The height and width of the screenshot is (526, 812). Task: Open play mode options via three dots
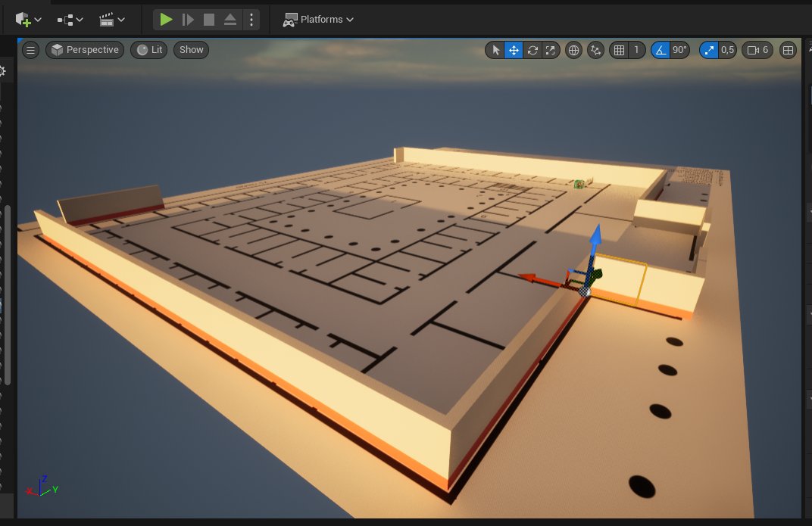pos(251,20)
